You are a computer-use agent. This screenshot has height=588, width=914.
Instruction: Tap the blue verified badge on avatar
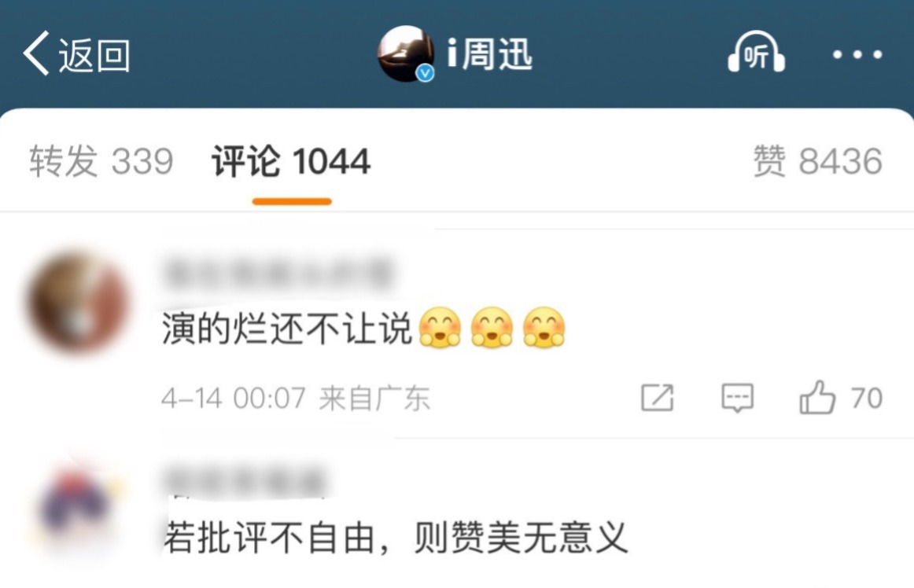point(425,73)
